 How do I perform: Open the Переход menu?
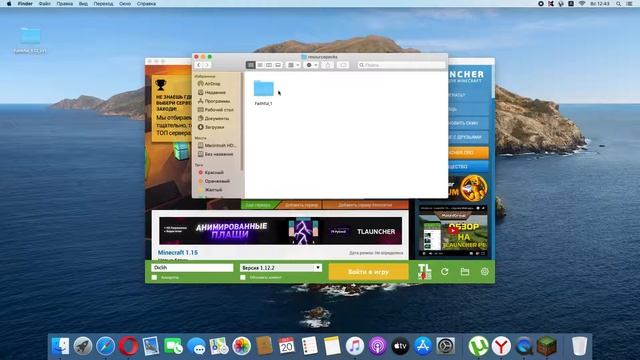click(x=103, y=4)
